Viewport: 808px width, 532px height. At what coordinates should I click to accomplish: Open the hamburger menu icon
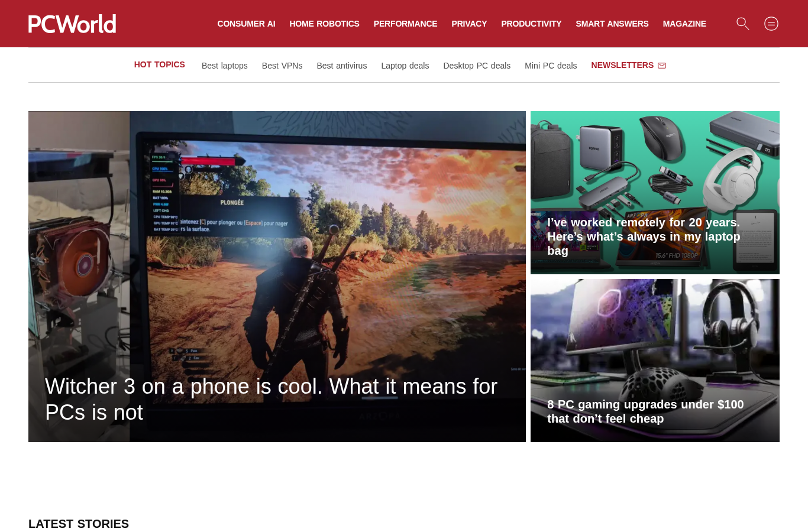click(771, 24)
